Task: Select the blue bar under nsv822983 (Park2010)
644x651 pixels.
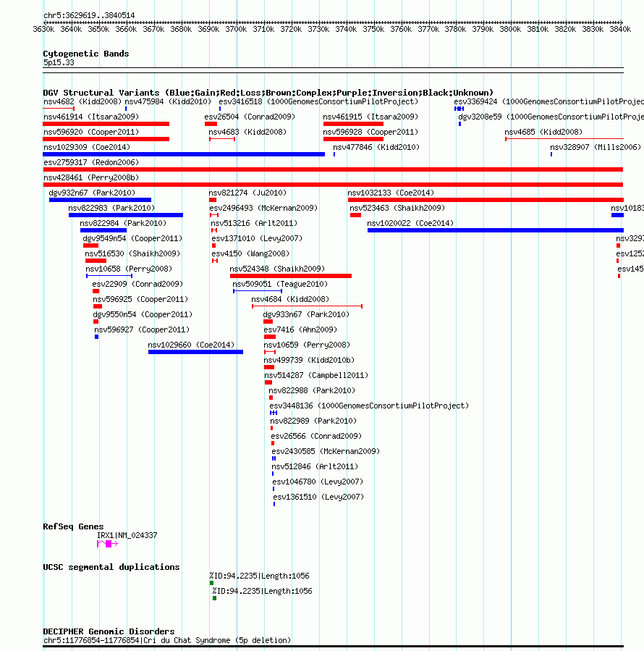Action: coord(126,215)
